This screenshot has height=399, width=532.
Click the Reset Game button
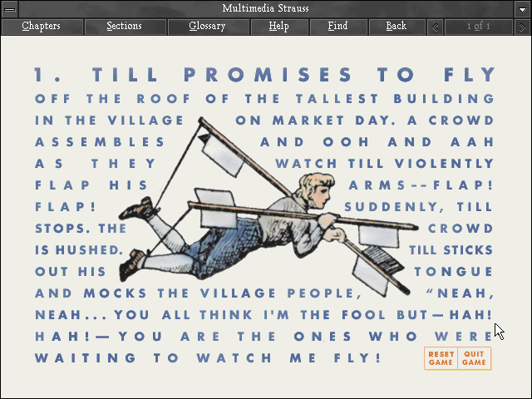point(441,358)
